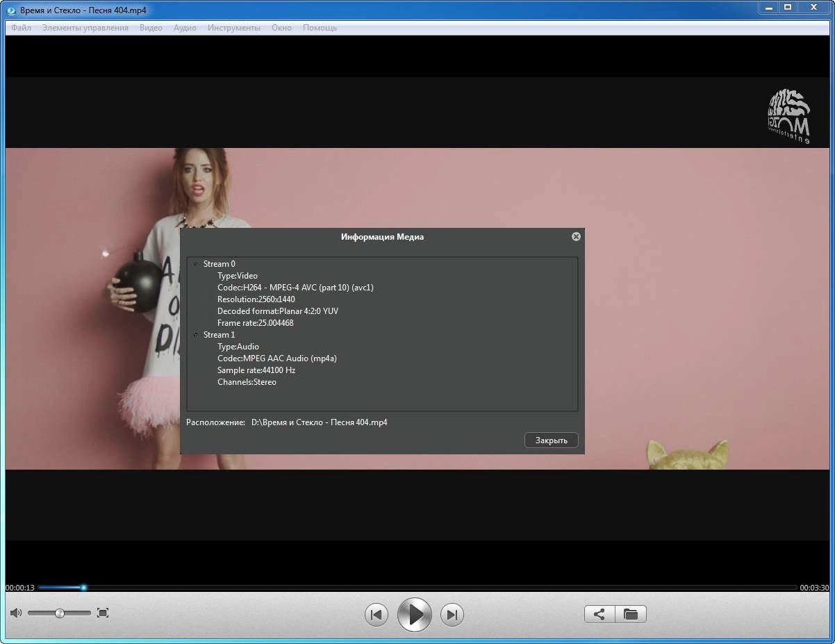Screen dimensions: 835x644
Task: Skip to the next track
Action: click(452, 614)
